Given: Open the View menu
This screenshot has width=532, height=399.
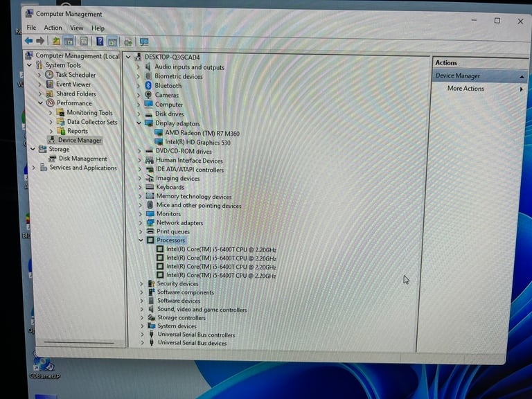Looking at the screenshot, I should (x=77, y=28).
